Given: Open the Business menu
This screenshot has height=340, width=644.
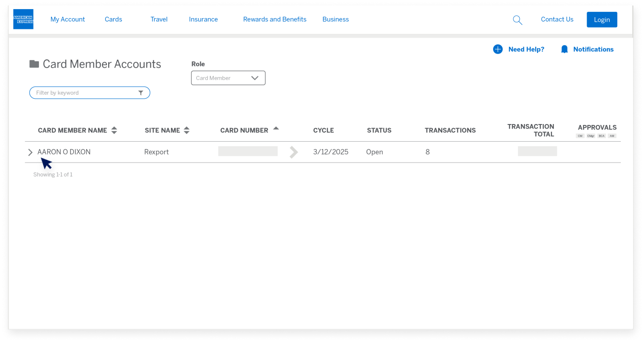Looking at the screenshot, I should point(335,19).
